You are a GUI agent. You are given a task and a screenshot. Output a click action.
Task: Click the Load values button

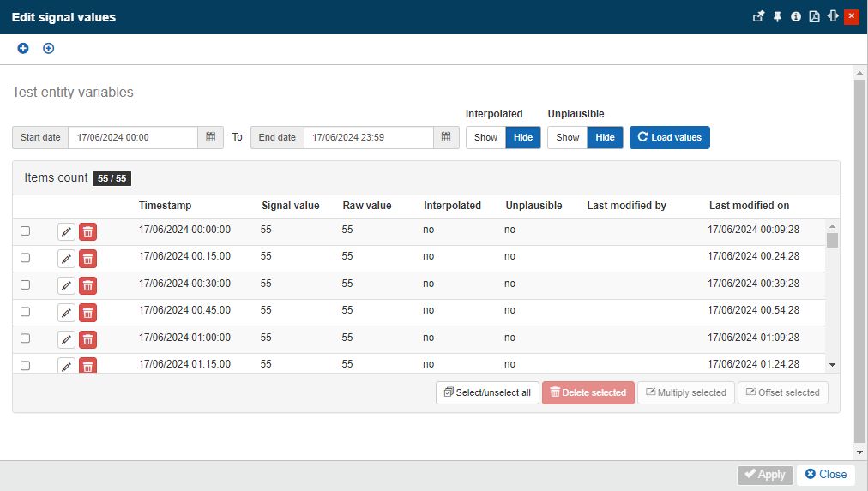669,137
